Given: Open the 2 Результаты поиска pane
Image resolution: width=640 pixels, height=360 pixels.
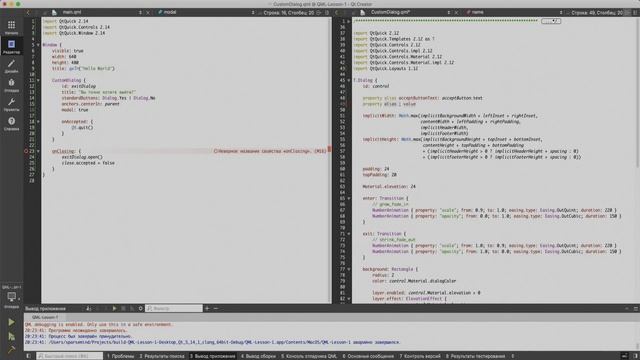Looking at the screenshot, I should pyautogui.click(x=162, y=356).
